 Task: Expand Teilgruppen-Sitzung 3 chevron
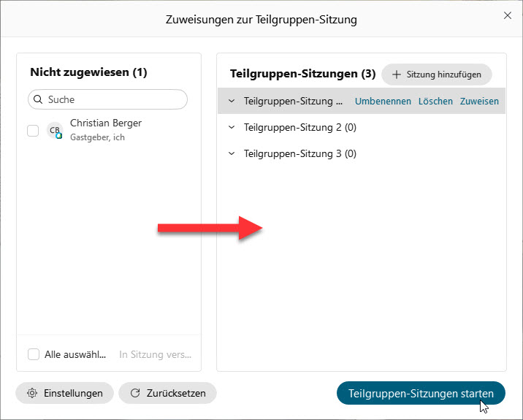tap(232, 154)
